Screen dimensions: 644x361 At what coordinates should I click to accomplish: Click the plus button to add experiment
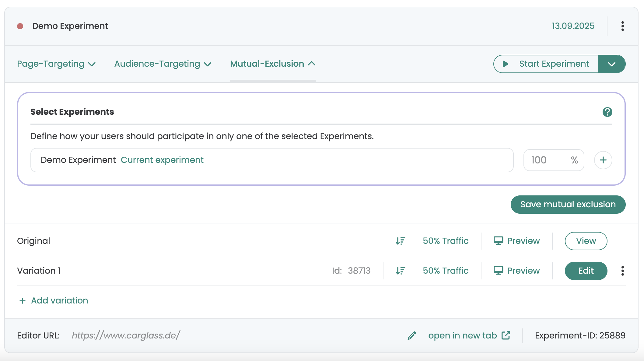click(603, 160)
